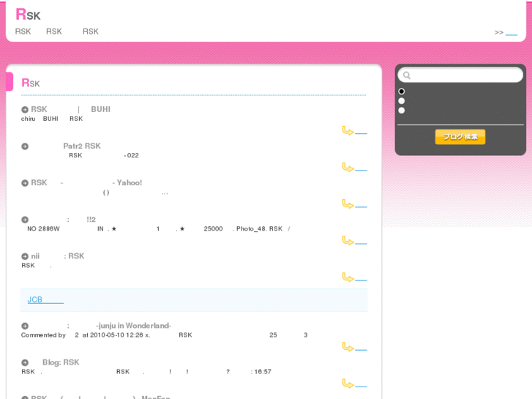Image resolution: width=532 pixels, height=399 pixels.
Task: Click yellow arrow under 'RSK | BUHI' entry
Action: pyautogui.click(x=348, y=130)
